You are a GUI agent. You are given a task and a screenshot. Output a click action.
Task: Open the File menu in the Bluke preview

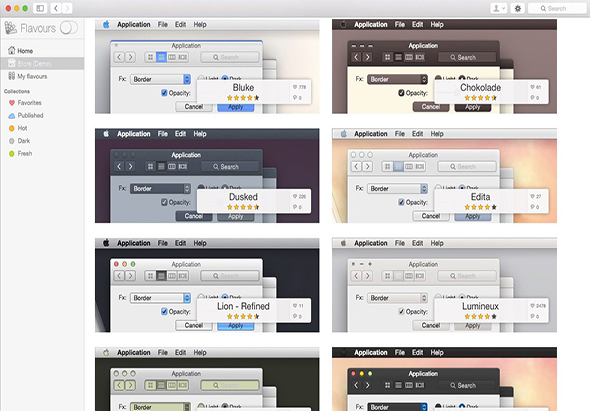tap(163, 24)
